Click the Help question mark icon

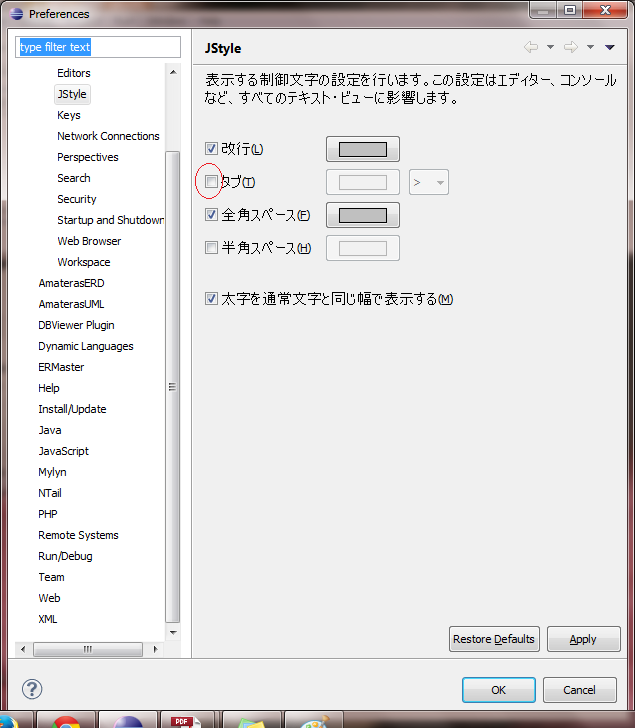(x=32, y=689)
